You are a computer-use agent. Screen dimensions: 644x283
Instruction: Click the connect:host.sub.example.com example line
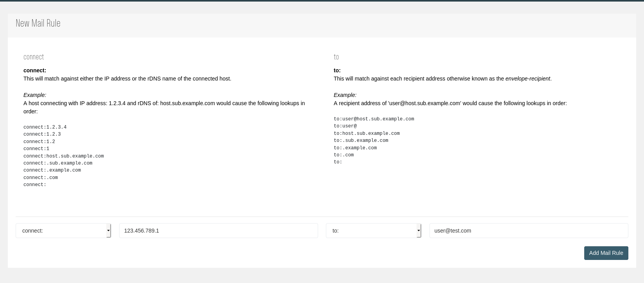[x=64, y=156]
